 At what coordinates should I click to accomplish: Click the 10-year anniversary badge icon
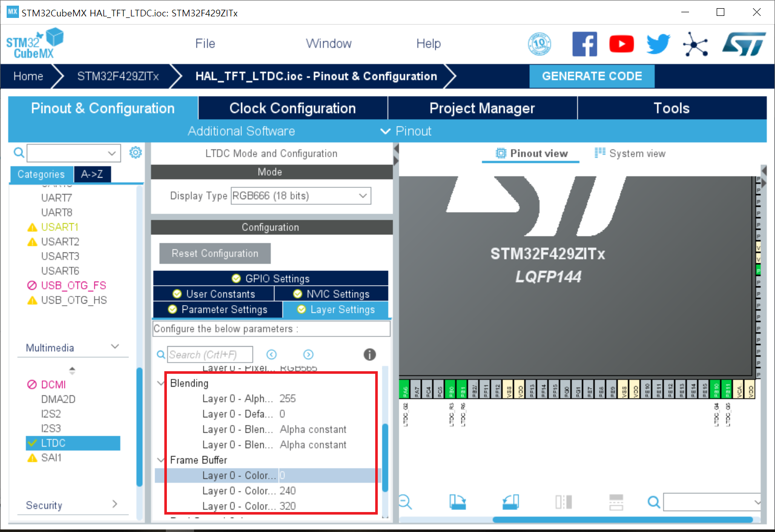(x=540, y=44)
